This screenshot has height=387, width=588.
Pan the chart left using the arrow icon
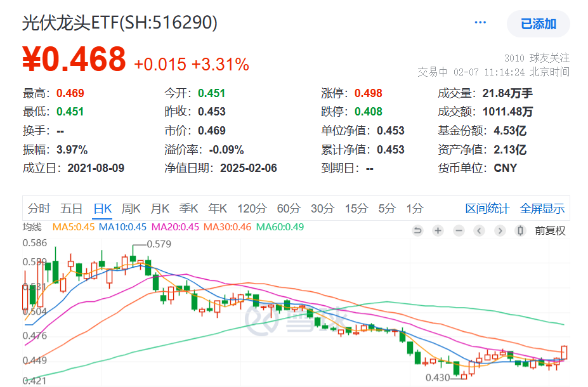480,231
